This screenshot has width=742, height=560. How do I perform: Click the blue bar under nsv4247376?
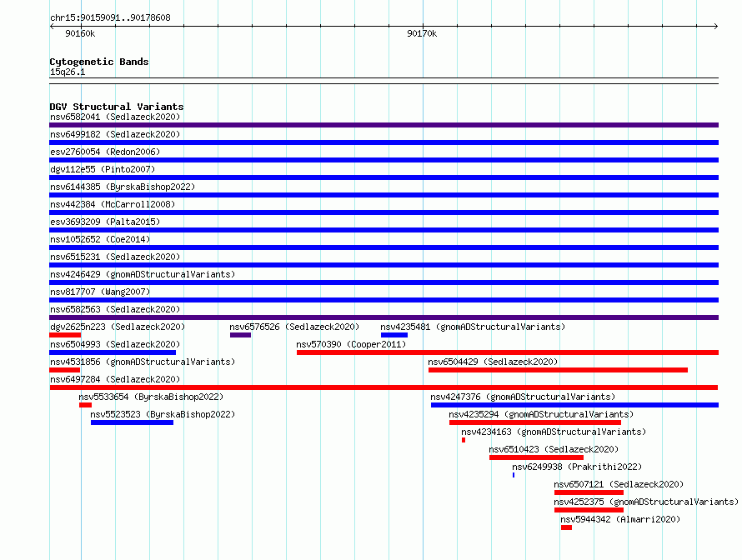(575, 405)
